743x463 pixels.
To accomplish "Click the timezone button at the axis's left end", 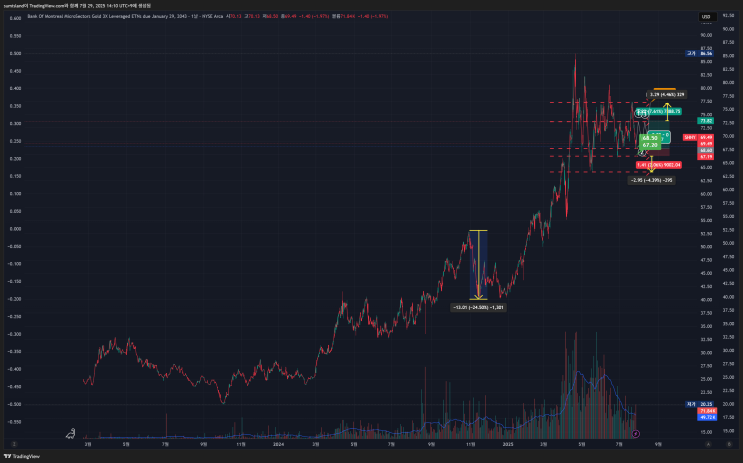I will [14, 444].
